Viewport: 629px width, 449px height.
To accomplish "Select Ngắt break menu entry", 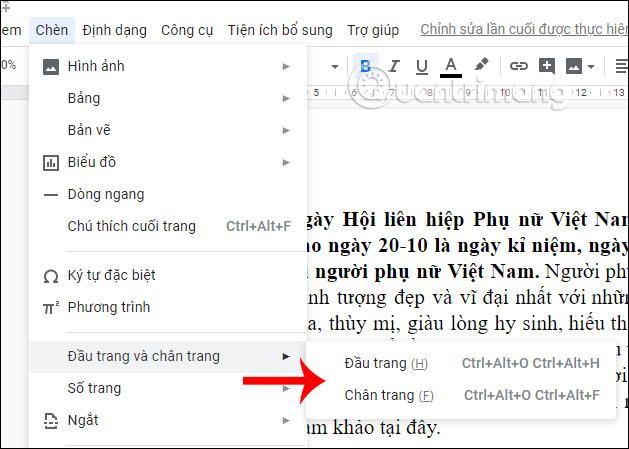I will 168,421.
